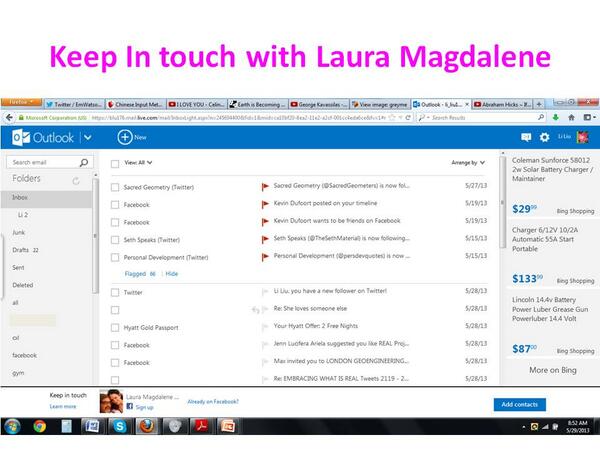Go back with browser back arrow

click(9, 118)
